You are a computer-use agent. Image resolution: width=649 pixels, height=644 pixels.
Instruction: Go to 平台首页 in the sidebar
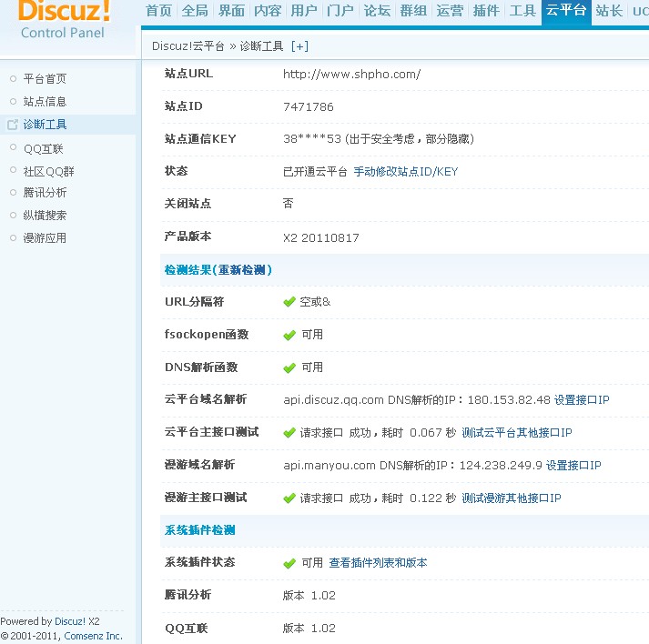[x=45, y=78]
